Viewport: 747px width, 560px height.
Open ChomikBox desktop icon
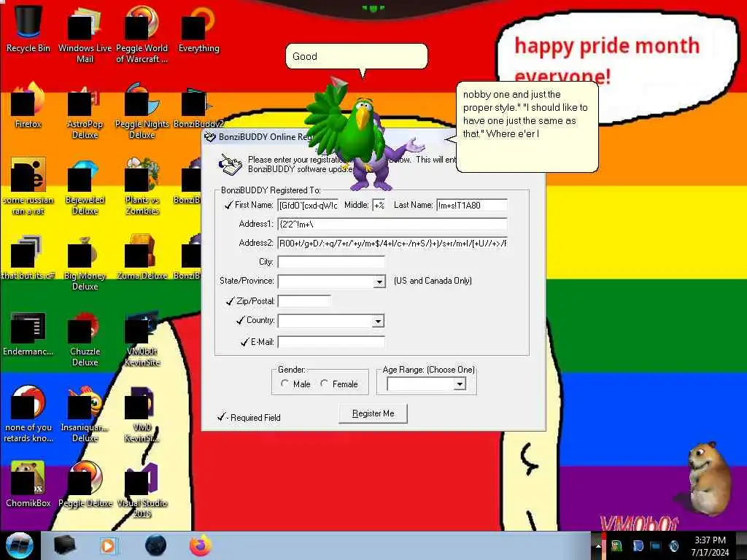tap(28, 483)
